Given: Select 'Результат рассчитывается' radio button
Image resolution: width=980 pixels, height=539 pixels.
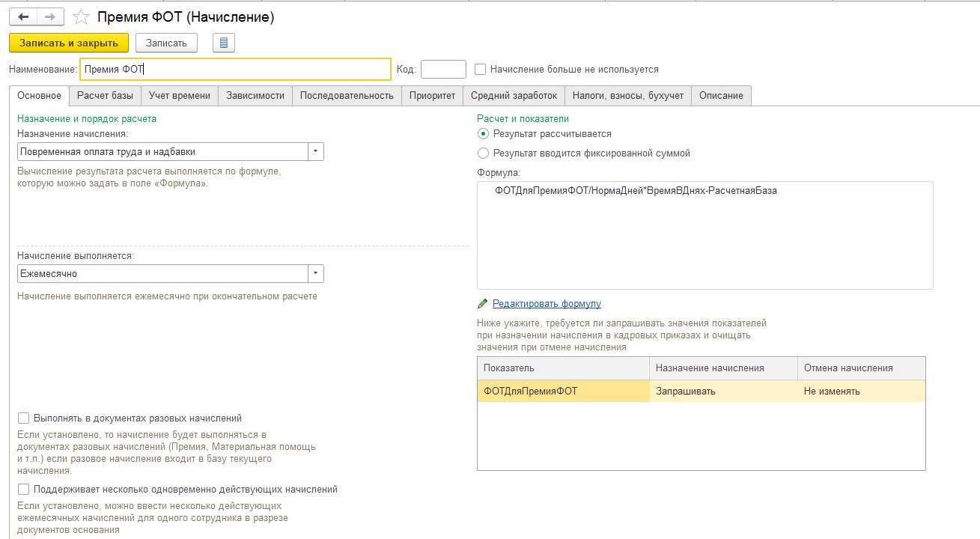Looking at the screenshot, I should click(483, 134).
